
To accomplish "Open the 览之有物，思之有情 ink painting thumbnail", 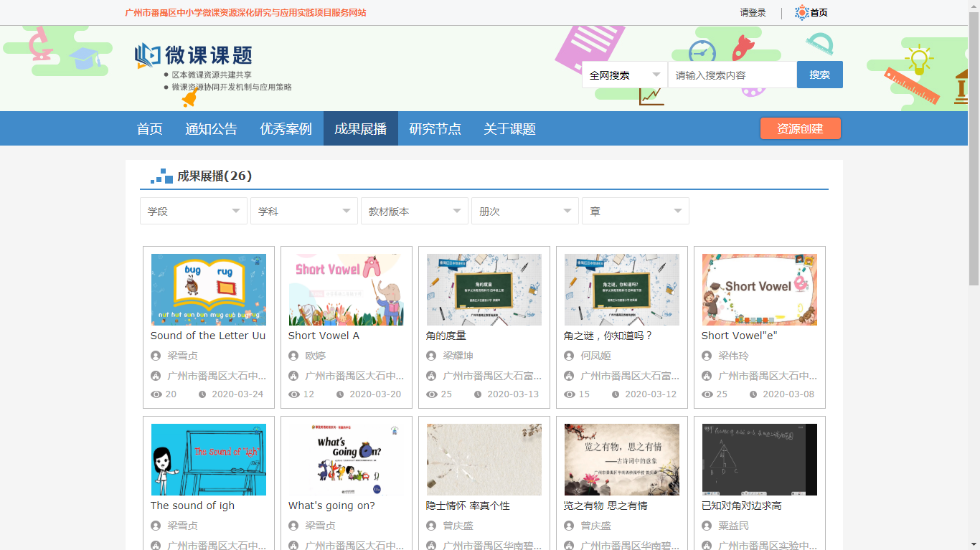I will [622, 460].
